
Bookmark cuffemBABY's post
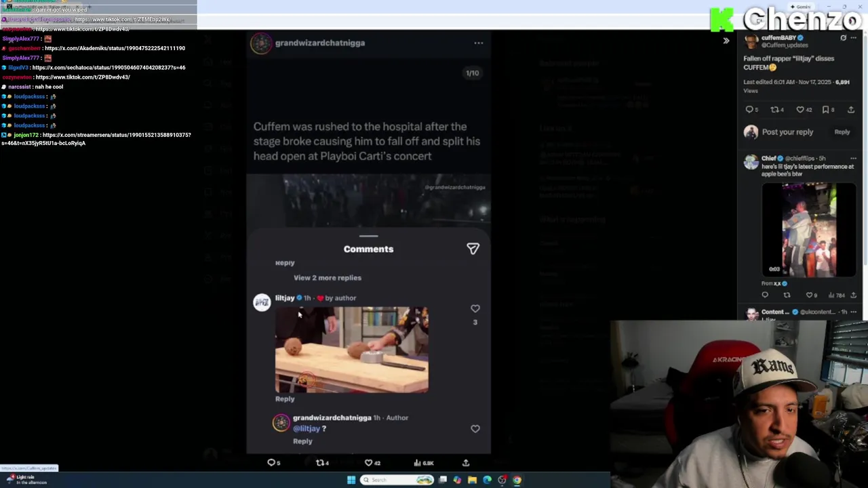826,110
